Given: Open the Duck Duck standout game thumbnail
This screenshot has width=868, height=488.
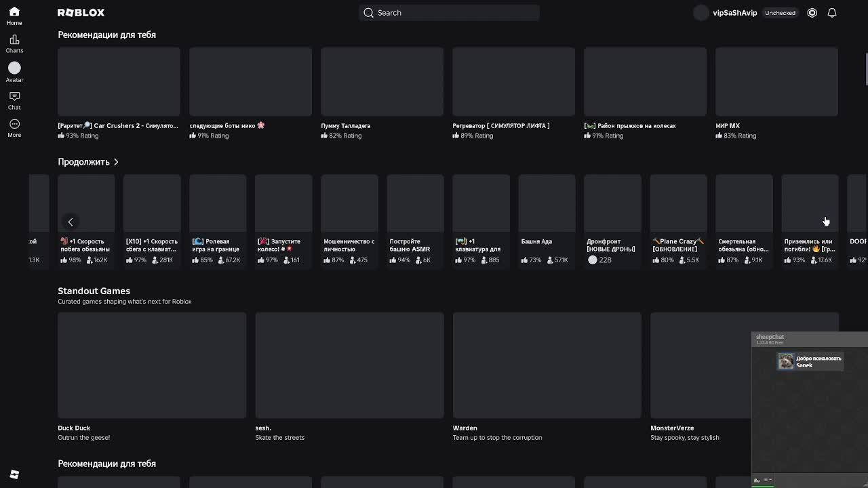Looking at the screenshot, I should 152,365.
